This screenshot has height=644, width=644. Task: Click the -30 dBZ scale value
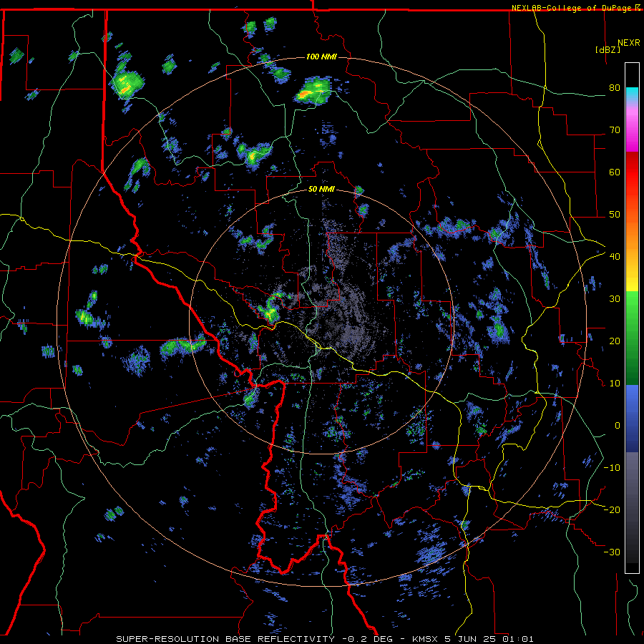point(612,552)
